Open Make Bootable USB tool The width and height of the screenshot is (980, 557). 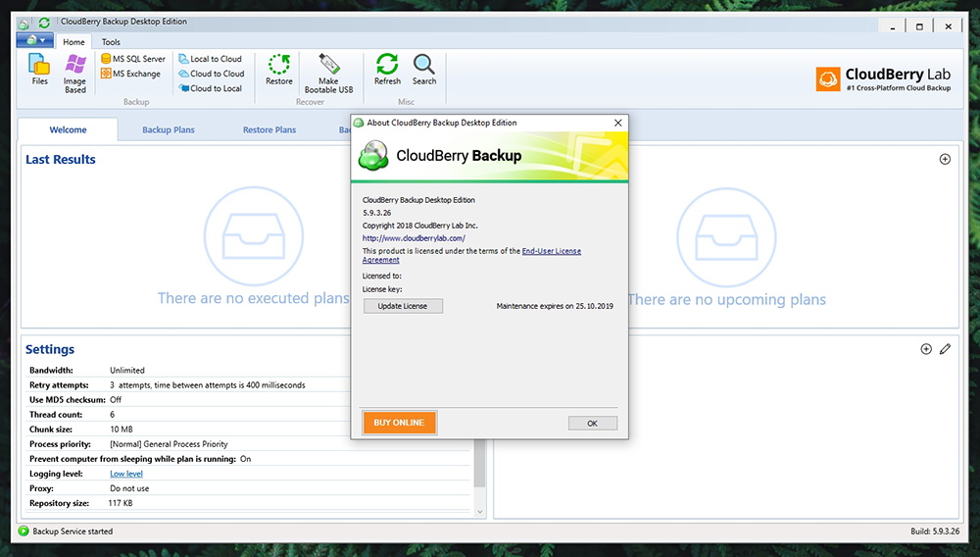328,74
